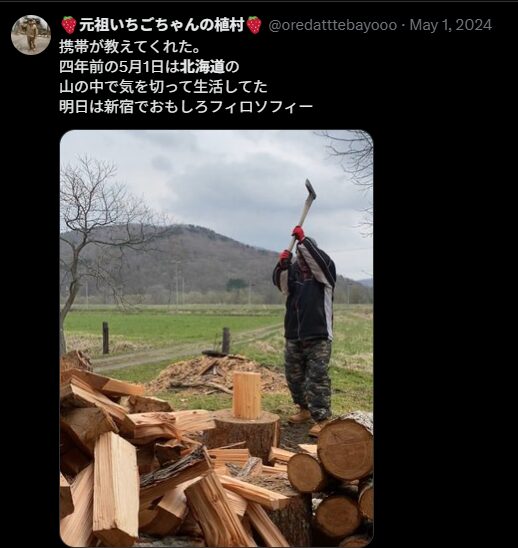Click the strawberry emoji after 植村
The width and height of the screenshot is (518, 548).
[254, 26]
